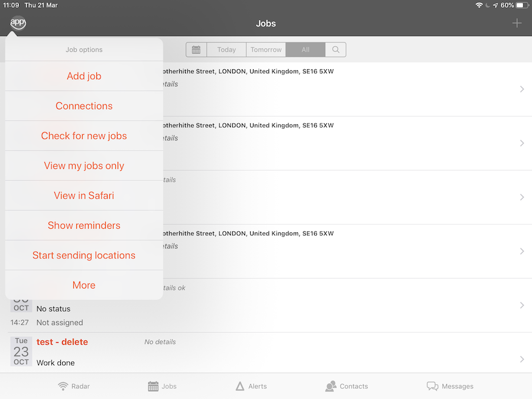The image size is (532, 399).
Task: Tap the app logo icon in header
Action: pos(18,23)
